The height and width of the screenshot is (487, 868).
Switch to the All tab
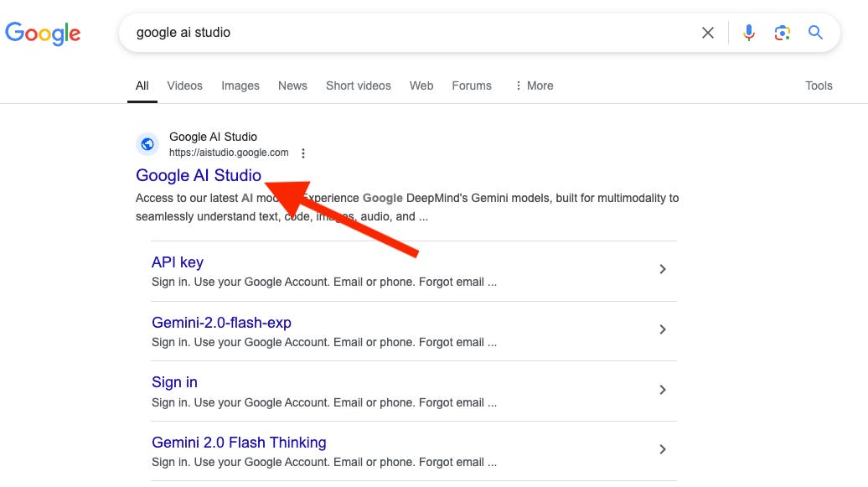142,85
